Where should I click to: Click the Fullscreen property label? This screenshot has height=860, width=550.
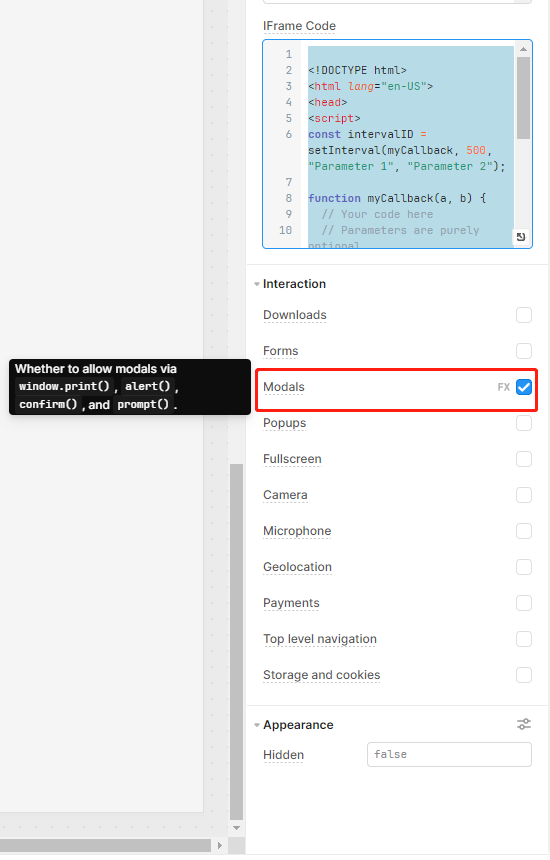292,459
